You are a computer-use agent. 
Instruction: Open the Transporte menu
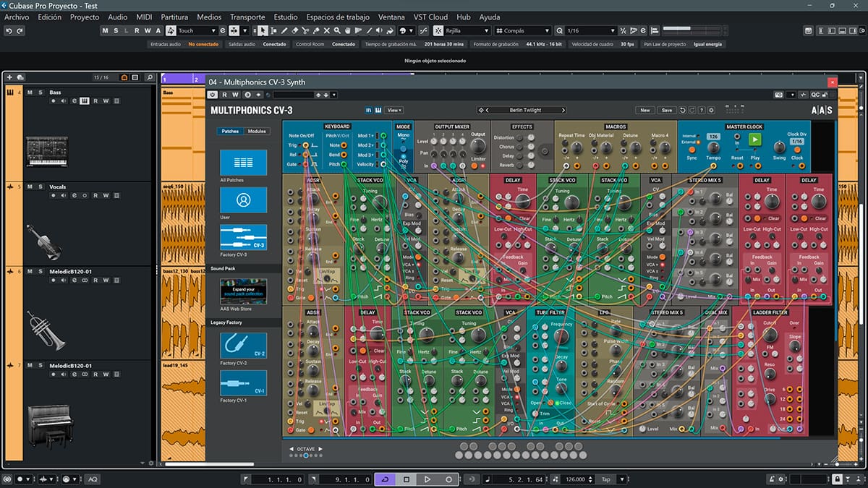247,17
